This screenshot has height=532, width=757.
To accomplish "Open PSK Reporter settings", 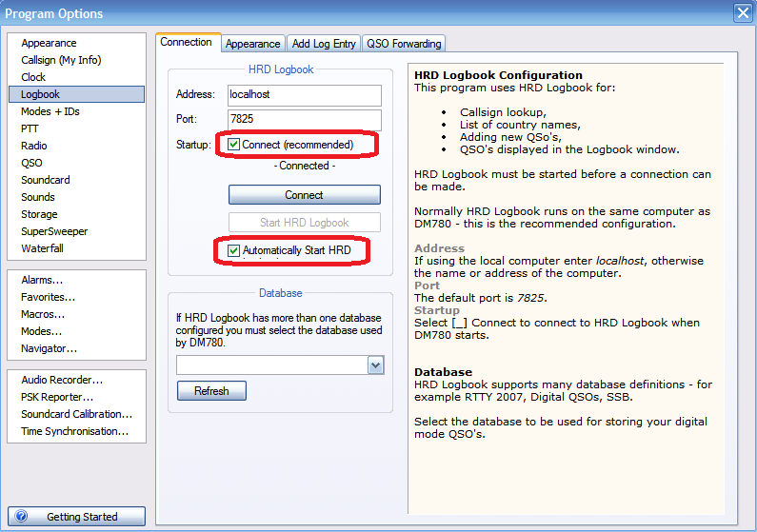I will coord(57,397).
